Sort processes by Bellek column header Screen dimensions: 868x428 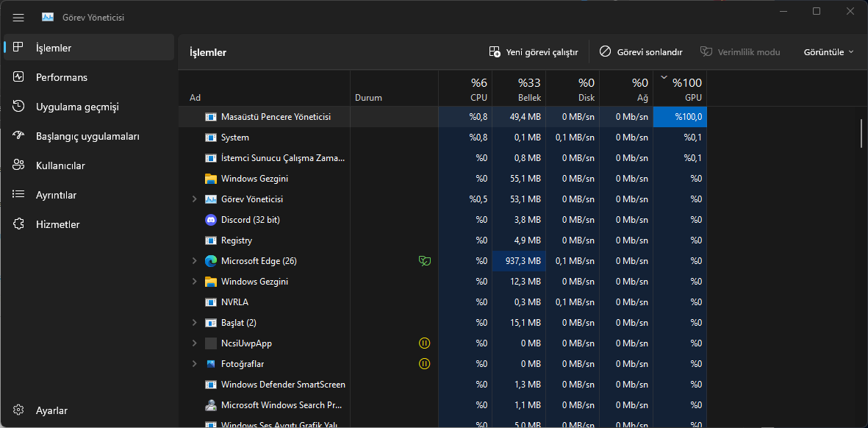click(519, 90)
